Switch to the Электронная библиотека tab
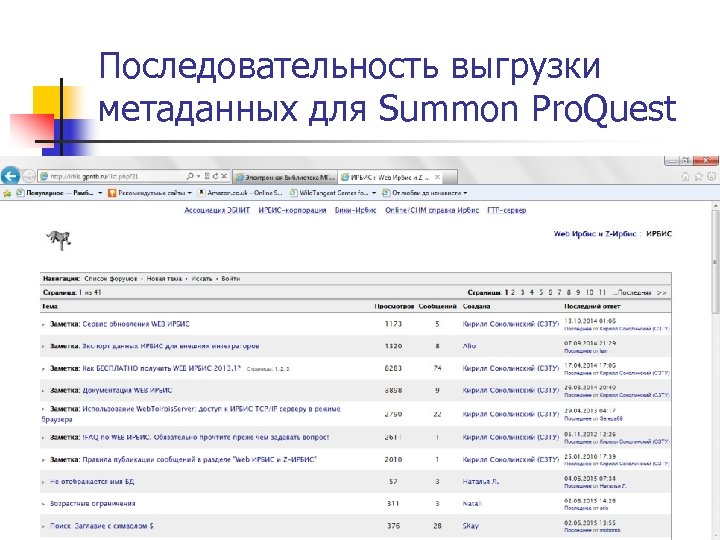The height and width of the screenshot is (540, 720). click(x=286, y=177)
